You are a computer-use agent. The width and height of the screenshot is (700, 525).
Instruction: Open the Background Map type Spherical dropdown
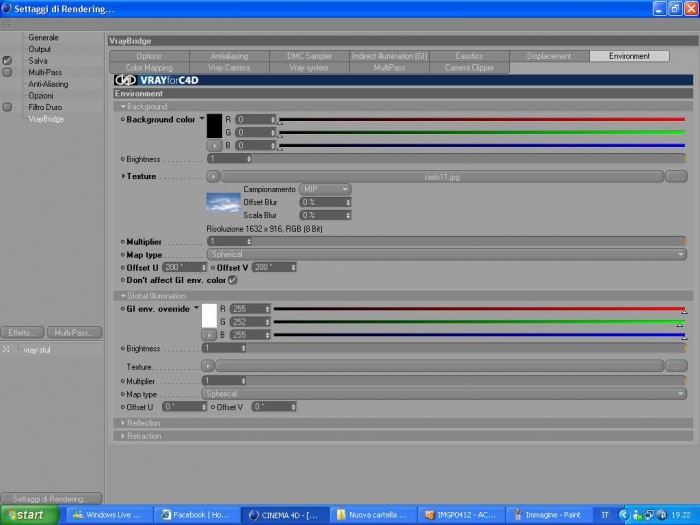tap(446, 254)
